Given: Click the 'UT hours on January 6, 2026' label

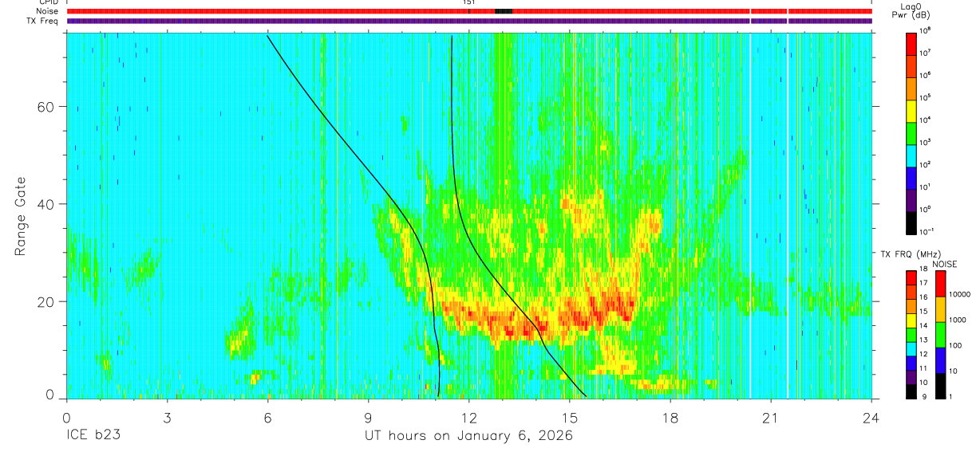Looking at the screenshot, I should point(468,436).
